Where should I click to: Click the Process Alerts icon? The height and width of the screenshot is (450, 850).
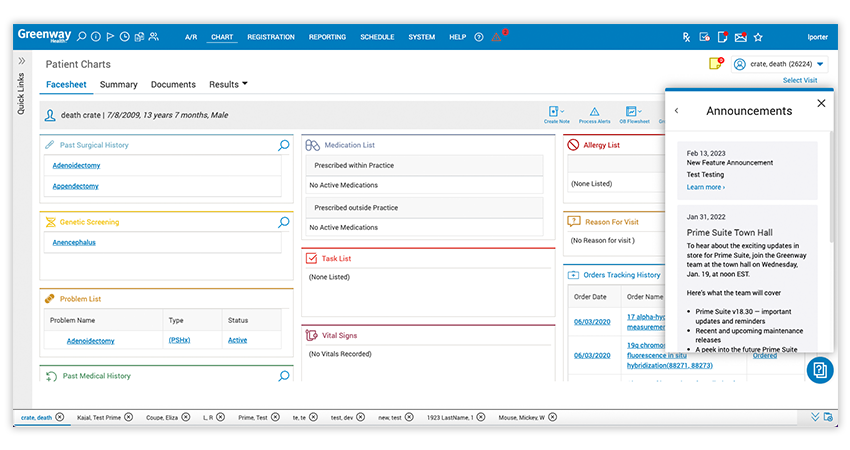[x=594, y=112]
